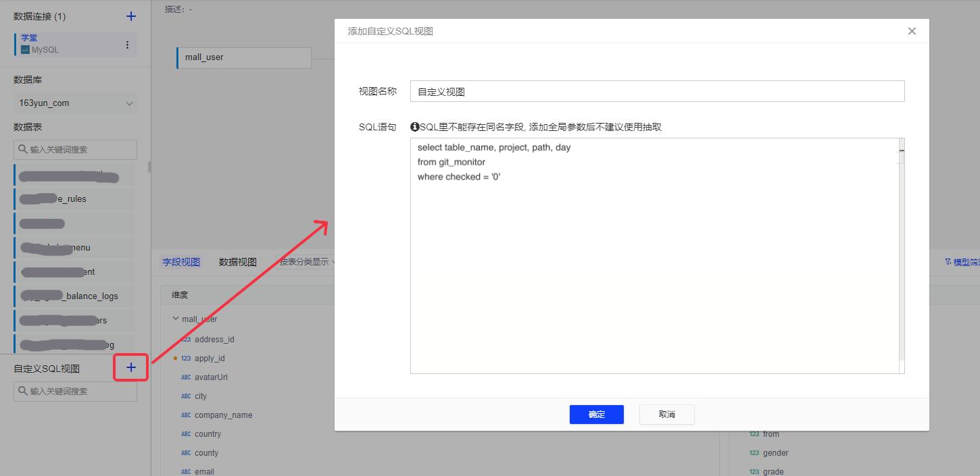
Task: Click the ABC icon next to the city field
Action: [x=185, y=396]
